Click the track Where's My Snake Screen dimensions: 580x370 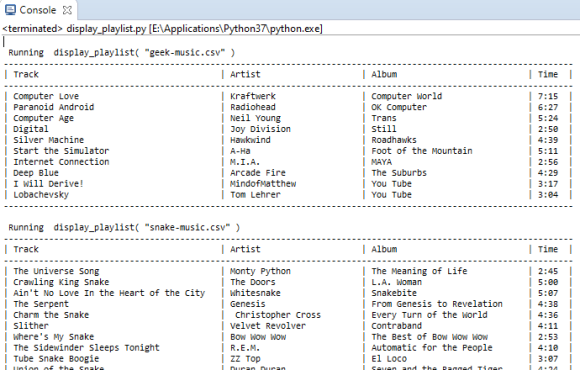54,337
